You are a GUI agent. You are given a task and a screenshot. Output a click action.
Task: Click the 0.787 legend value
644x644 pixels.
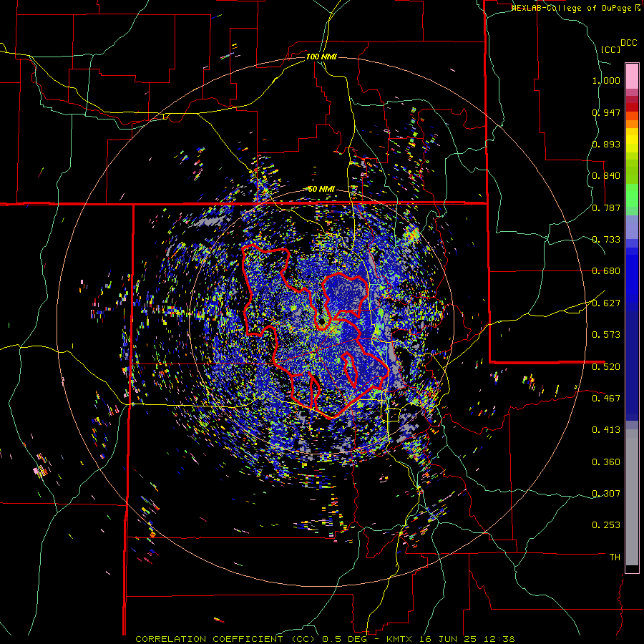tap(606, 208)
